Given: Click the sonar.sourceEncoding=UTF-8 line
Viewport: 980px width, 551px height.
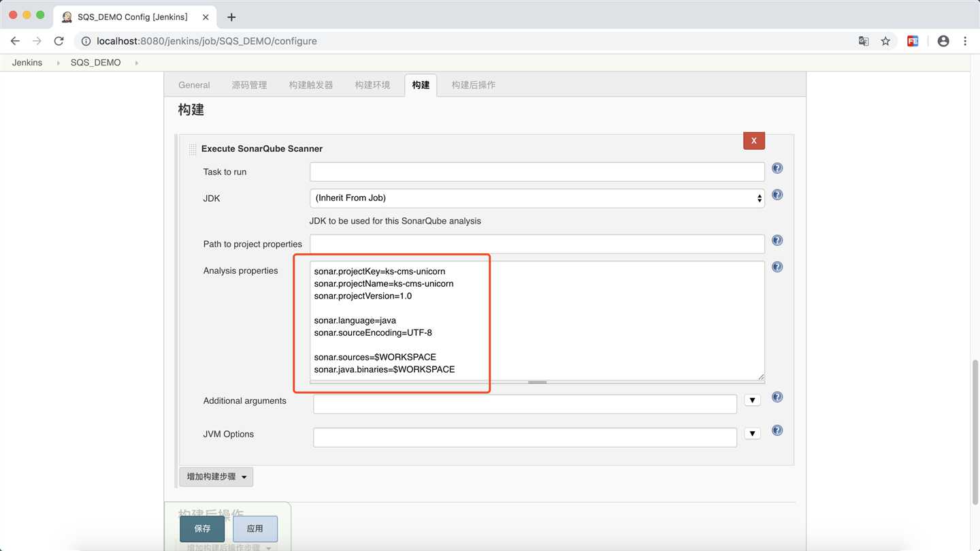Looking at the screenshot, I should [x=373, y=332].
